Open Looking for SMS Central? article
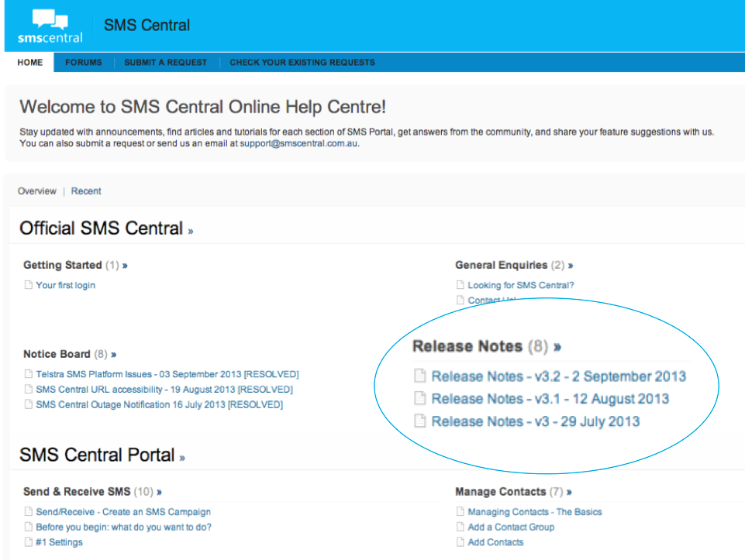Image resolution: width=745 pixels, height=560 pixels. 521,285
